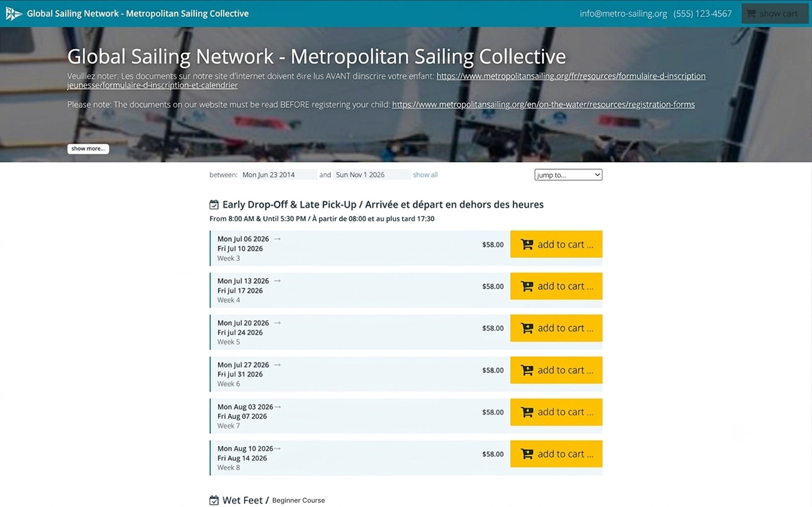
Task: Add Week 7 Aug 03 session to cart
Action: pos(556,412)
